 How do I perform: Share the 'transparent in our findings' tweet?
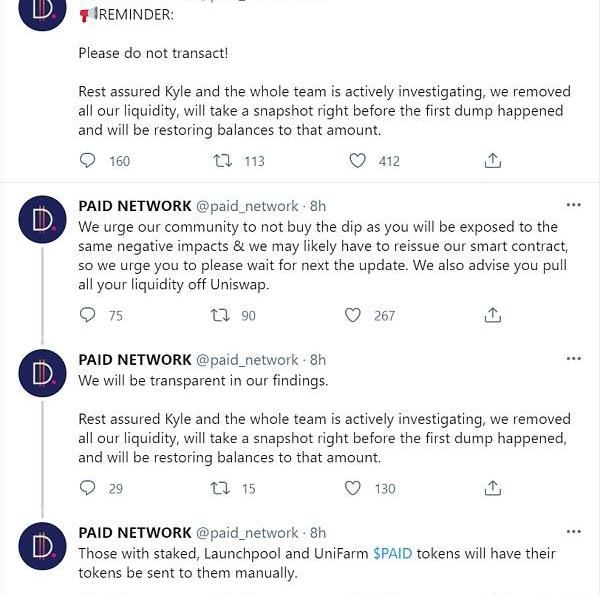(492, 488)
